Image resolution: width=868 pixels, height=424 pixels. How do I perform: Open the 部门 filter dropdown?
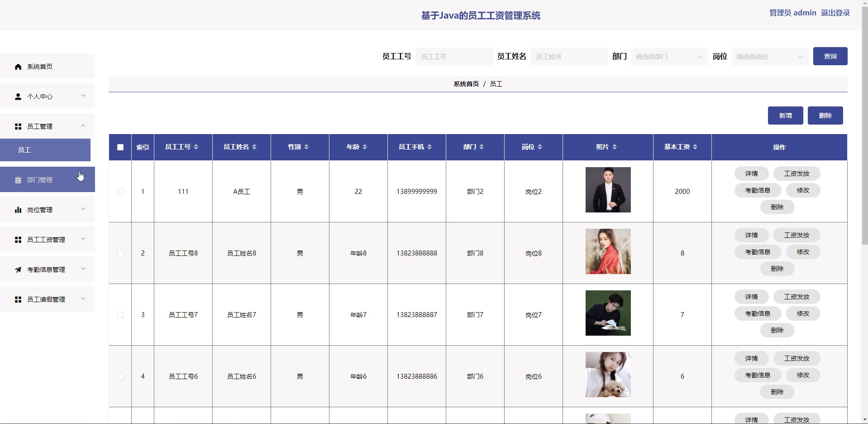click(669, 57)
